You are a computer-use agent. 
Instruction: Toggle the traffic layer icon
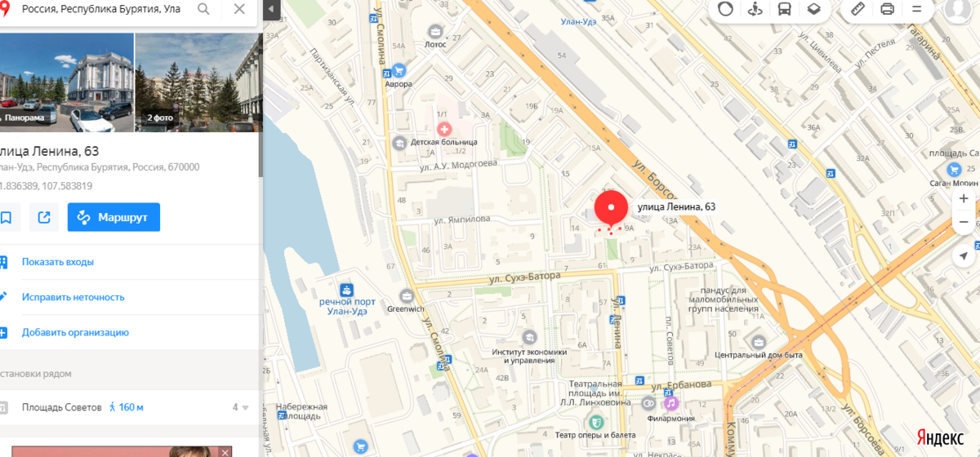point(725,10)
